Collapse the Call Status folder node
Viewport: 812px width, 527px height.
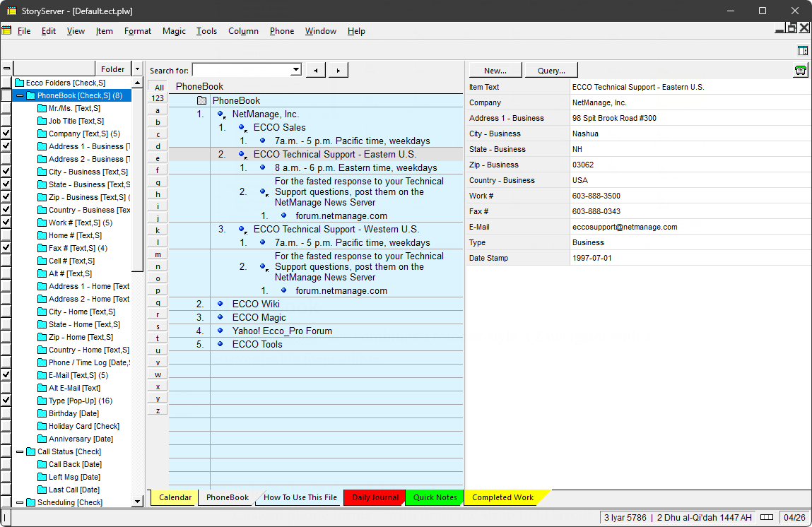[x=20, y=451]
